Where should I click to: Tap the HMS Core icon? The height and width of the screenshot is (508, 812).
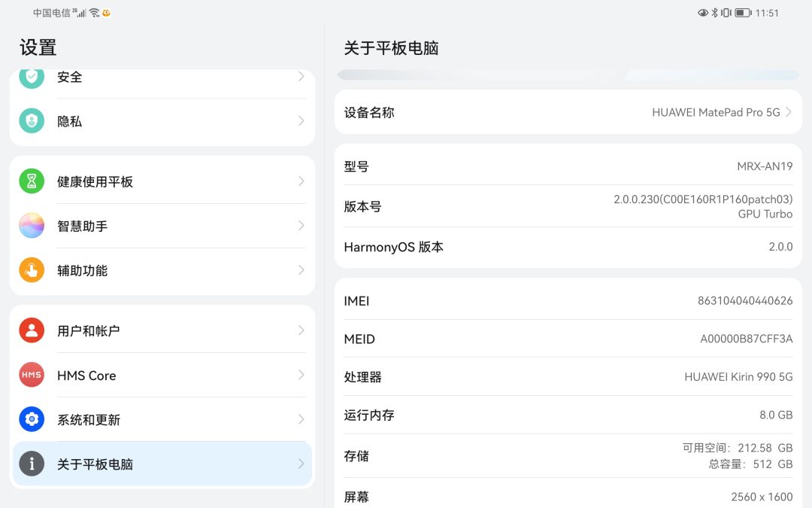[x=32, y=375]
